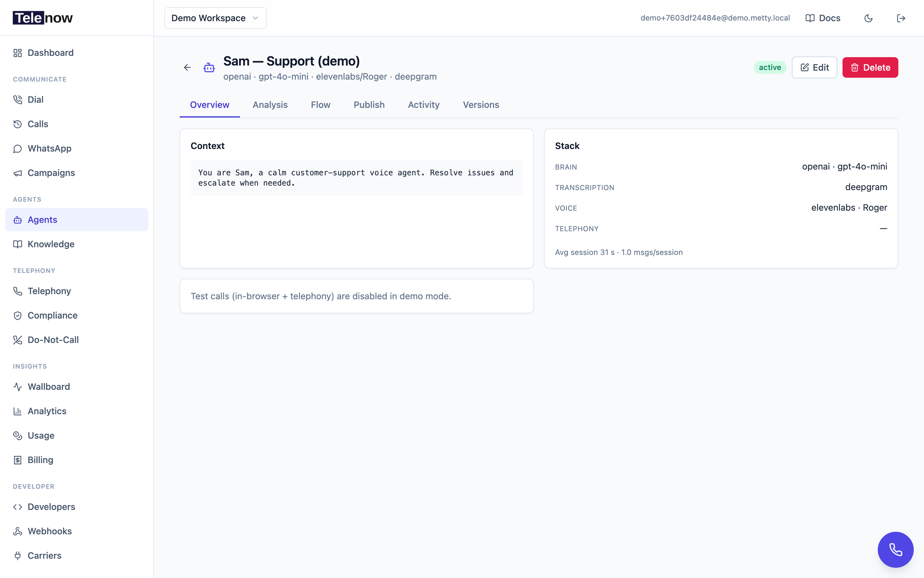Click 'Avg session 31 s' stats text
Image resolution: width=924 pixels, height=578 pixels.
[585, 252]
